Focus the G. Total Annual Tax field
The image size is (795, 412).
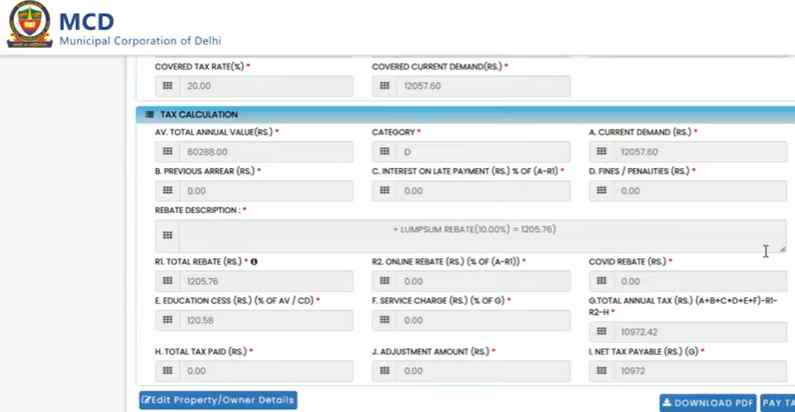(x=700, y=331)
